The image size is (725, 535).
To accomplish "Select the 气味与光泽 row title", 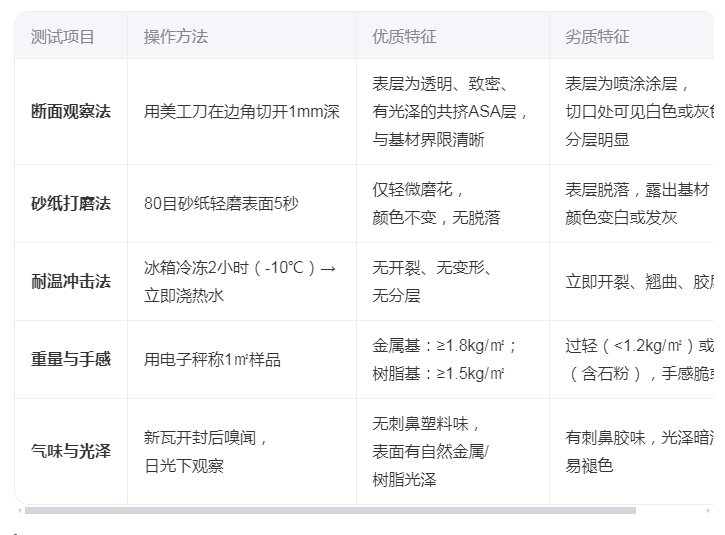I will pos(71,451).
